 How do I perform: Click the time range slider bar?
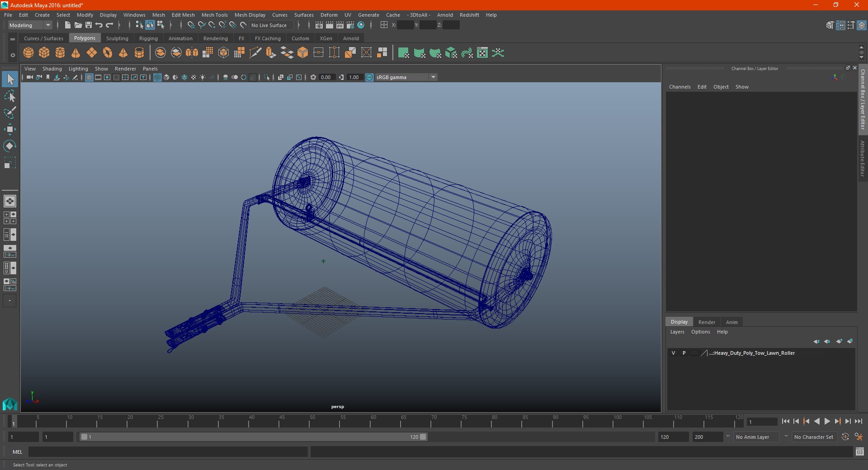tap(253, 437)
